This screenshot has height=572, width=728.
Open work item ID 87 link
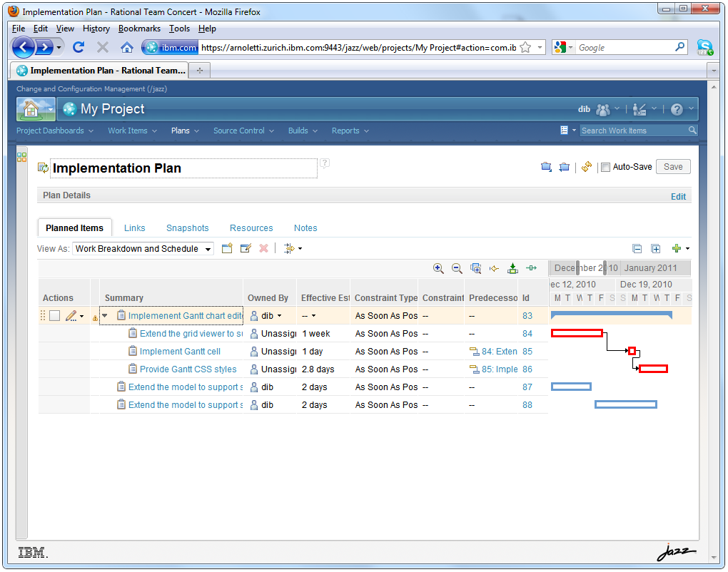[x=527, y=387]
